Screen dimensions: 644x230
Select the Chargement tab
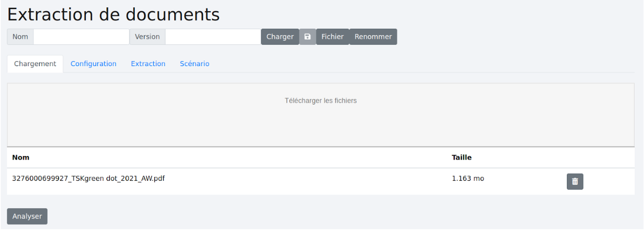coord(35,64)
